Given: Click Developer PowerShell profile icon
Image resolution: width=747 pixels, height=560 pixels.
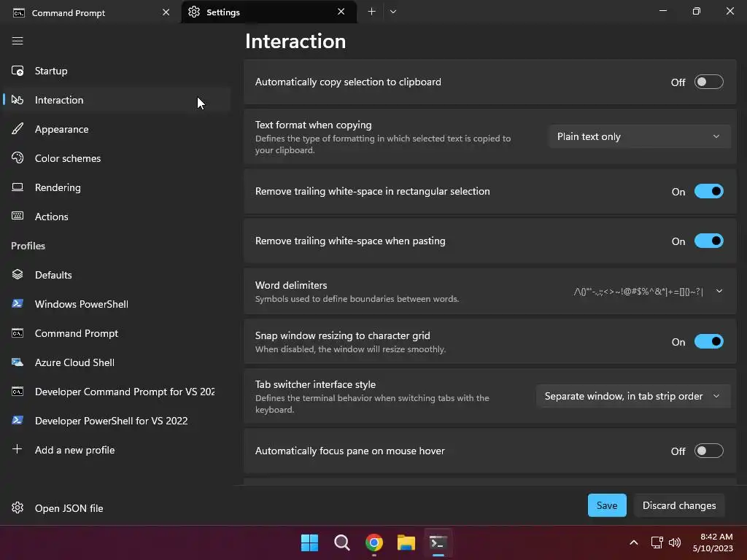Looking at the screenshot, I should [x=18, y=421].
